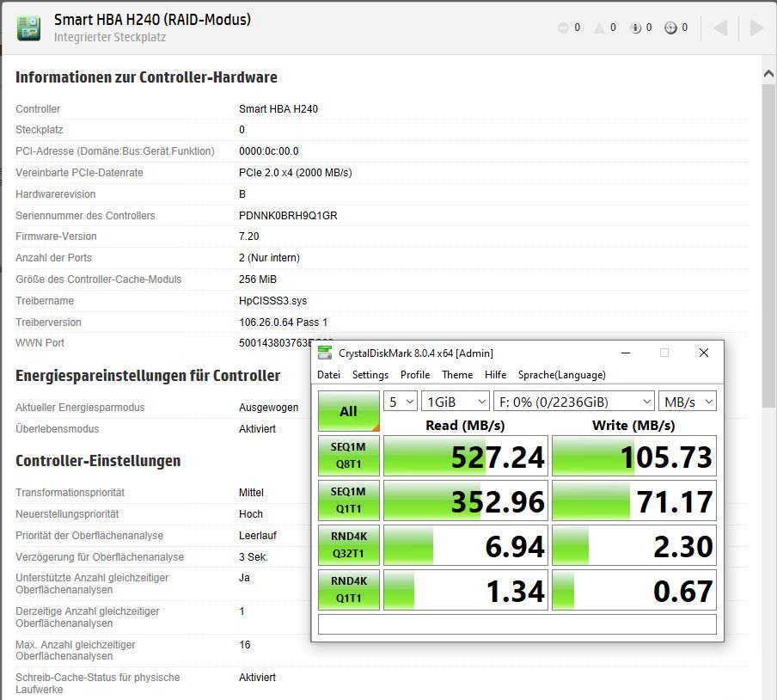Minimize the CrystalDiskMark window

626,353
